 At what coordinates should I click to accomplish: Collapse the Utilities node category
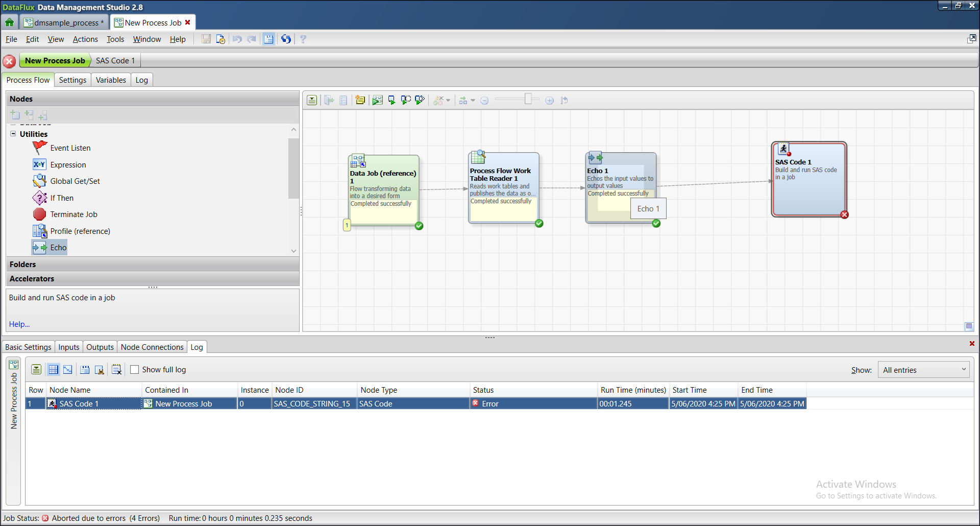click(13, 133)
